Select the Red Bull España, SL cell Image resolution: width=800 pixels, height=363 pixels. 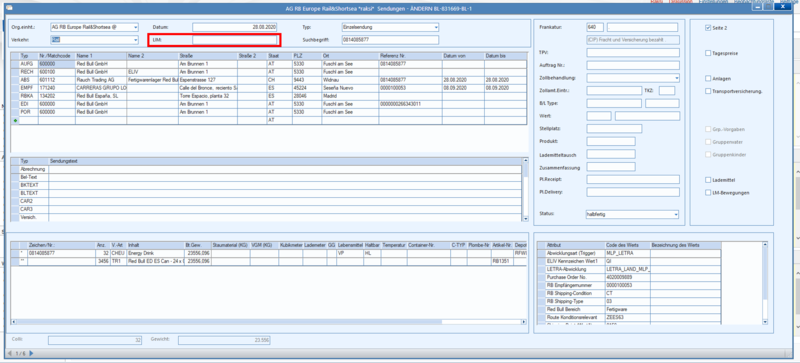click(101, 96)
